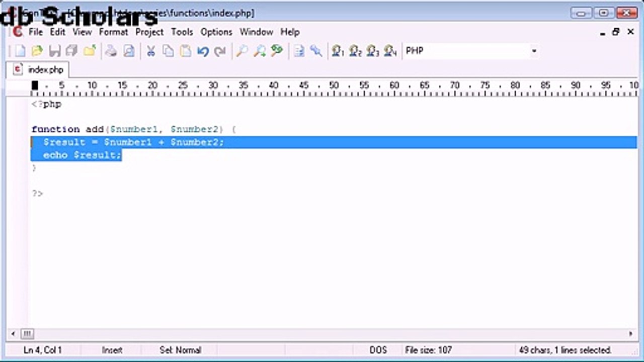
Task: Click the wrench tool icon beside word wrap
Action: coord(316,51)
